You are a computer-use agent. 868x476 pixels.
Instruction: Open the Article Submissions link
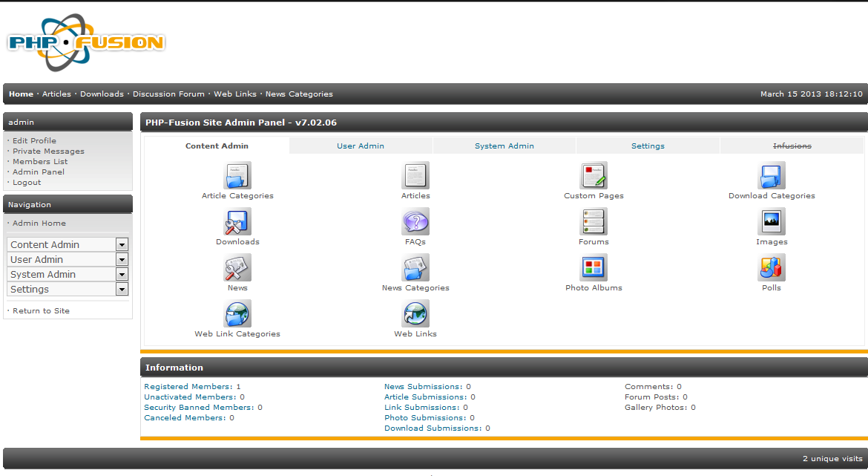[426, 397]
